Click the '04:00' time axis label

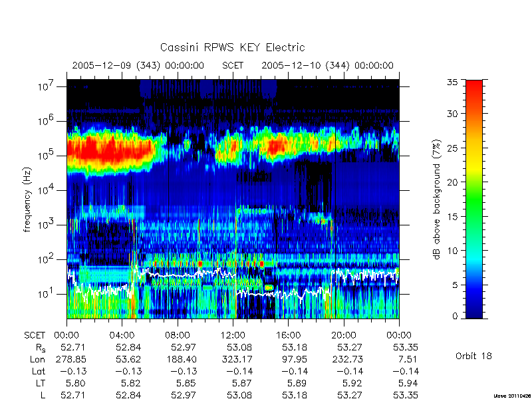(x=122, y=335)
